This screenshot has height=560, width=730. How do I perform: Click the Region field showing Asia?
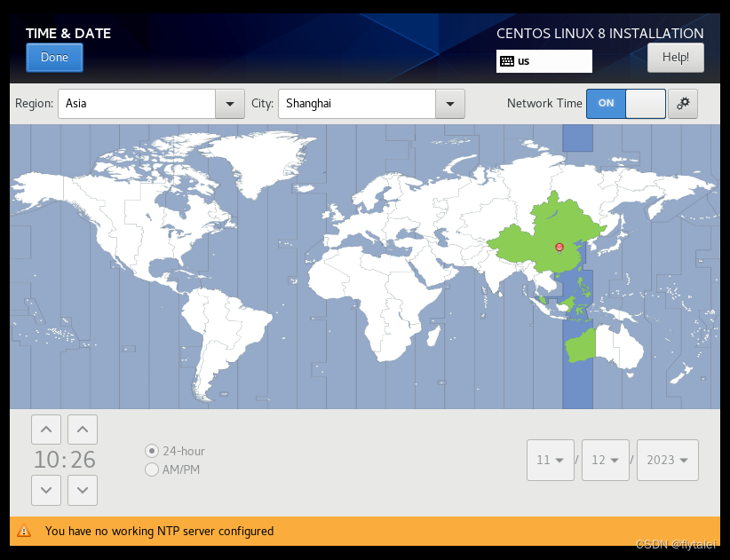(137, 104)
